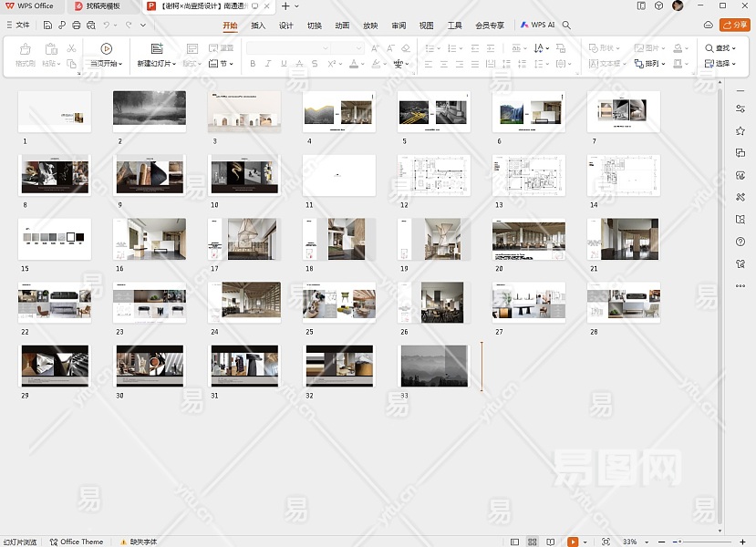This screenshot has height=547, width=756.
Task: Click the 当页开始 slideshow play icon
Action: (x=107, y=48)
